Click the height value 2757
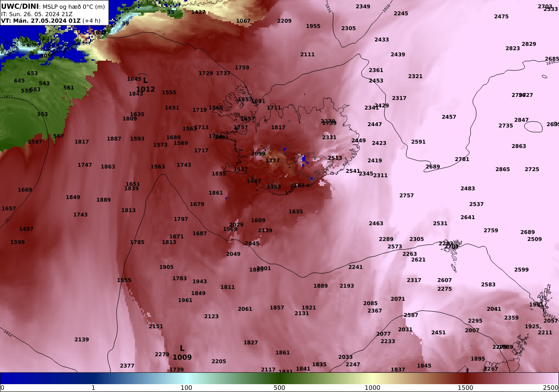This screenshot has width=559, height=392. coord(407,196)
